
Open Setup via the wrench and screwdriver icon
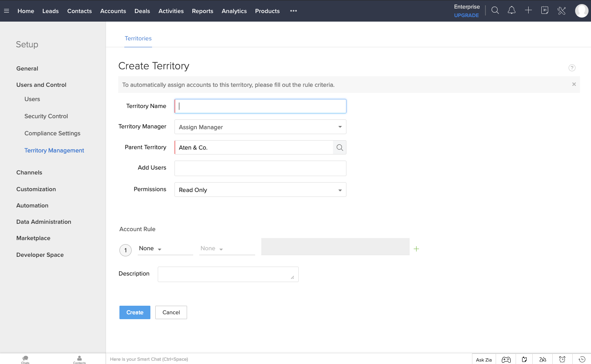561,10
